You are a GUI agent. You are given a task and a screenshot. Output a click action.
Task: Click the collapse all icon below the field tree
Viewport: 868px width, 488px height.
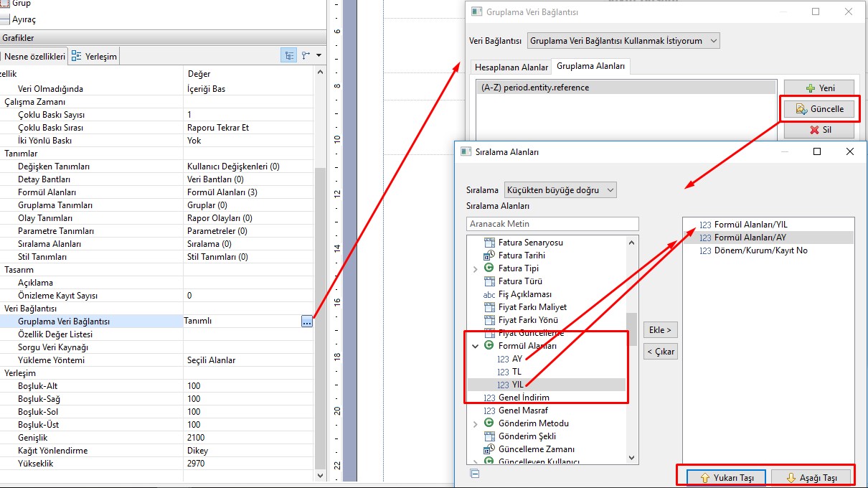[x=475, y=473]
